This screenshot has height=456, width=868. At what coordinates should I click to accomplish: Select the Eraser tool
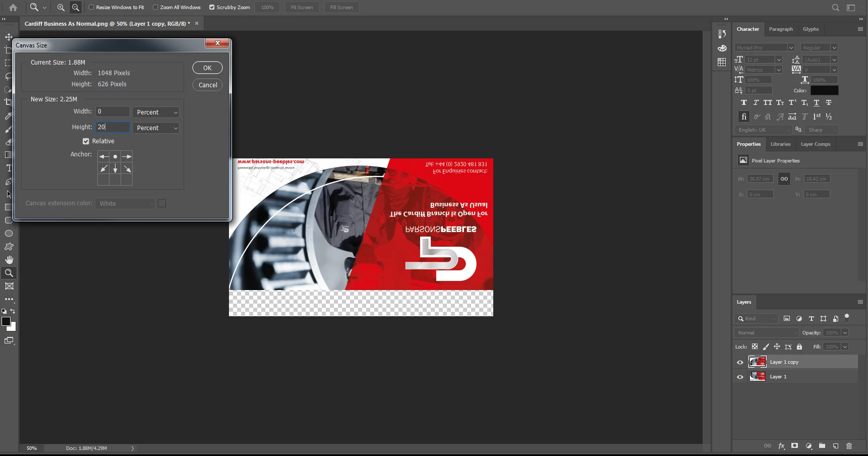[8, 142]
